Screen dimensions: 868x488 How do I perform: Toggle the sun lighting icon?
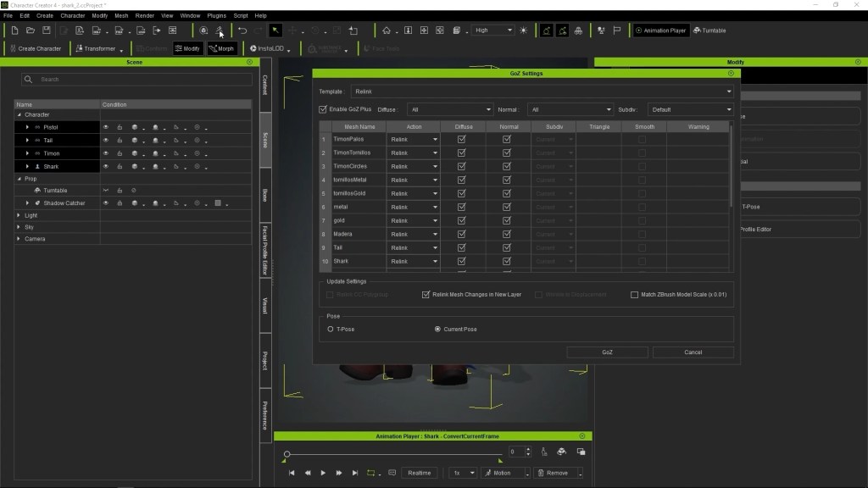[x=524, y=30]
